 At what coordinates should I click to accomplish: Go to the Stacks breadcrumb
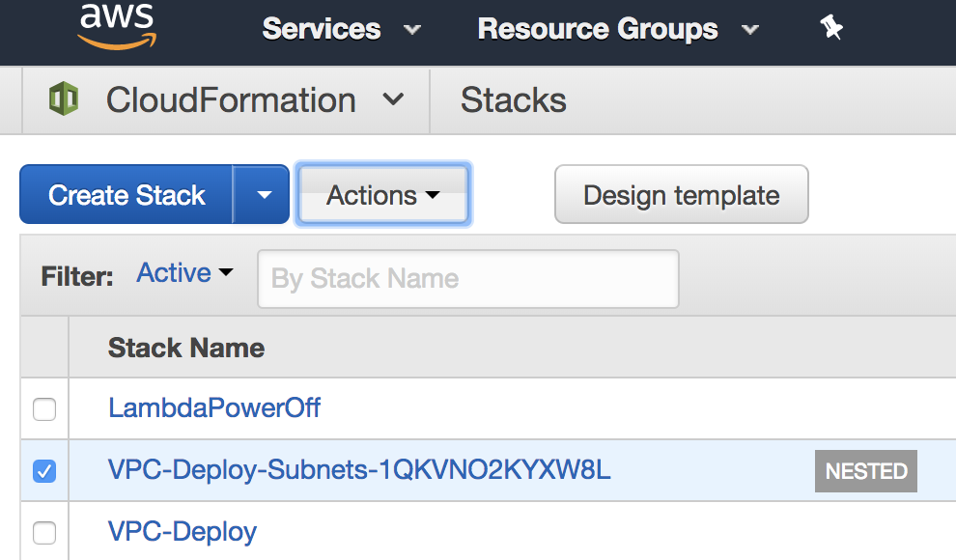[513, 99]
